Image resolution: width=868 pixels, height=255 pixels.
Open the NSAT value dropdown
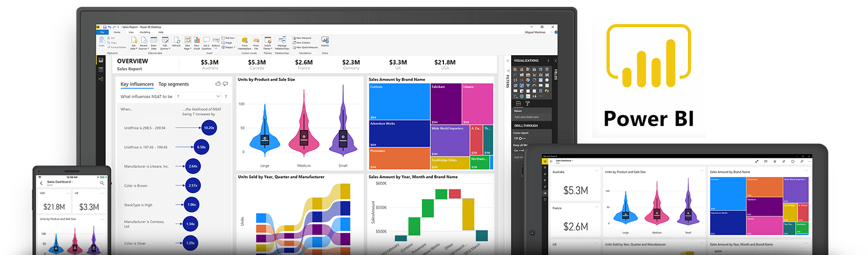point(199,96)
